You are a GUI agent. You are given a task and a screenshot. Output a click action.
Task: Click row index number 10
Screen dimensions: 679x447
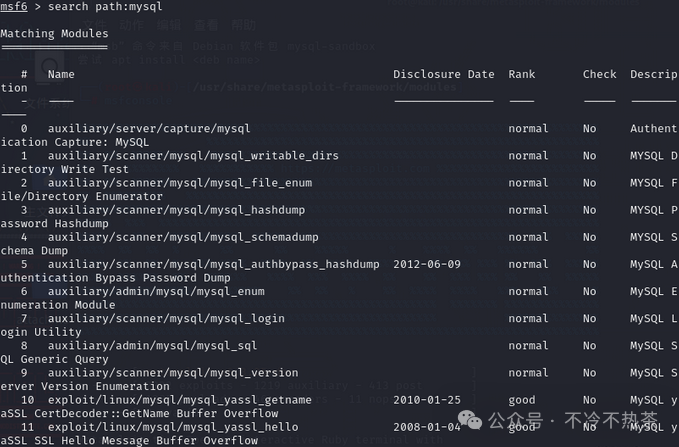tap(27, 400)
